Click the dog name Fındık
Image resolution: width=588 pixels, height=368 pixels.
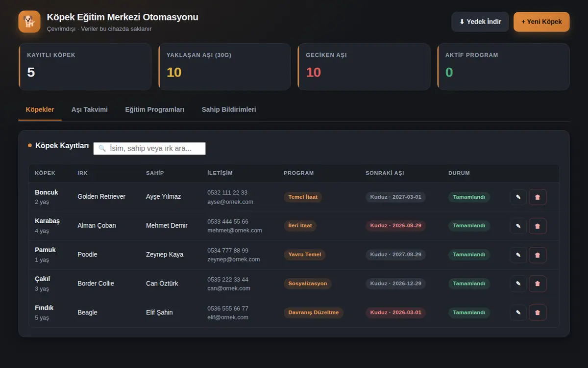point(44,308)
